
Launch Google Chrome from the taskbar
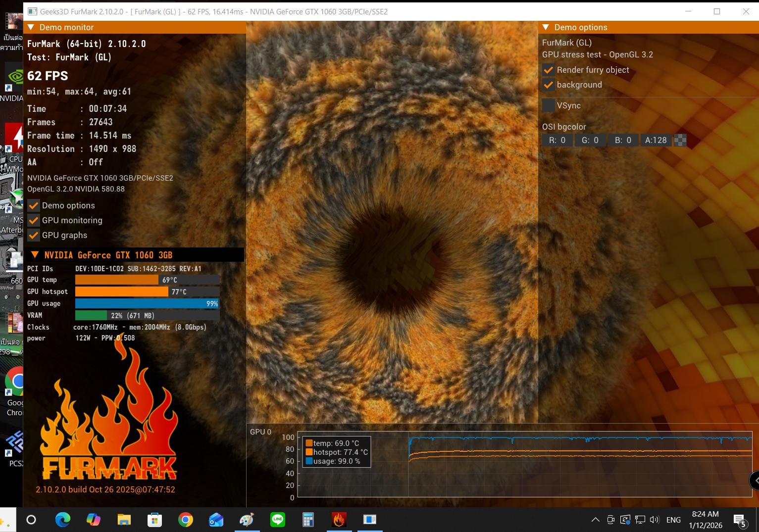click(186, 520)
